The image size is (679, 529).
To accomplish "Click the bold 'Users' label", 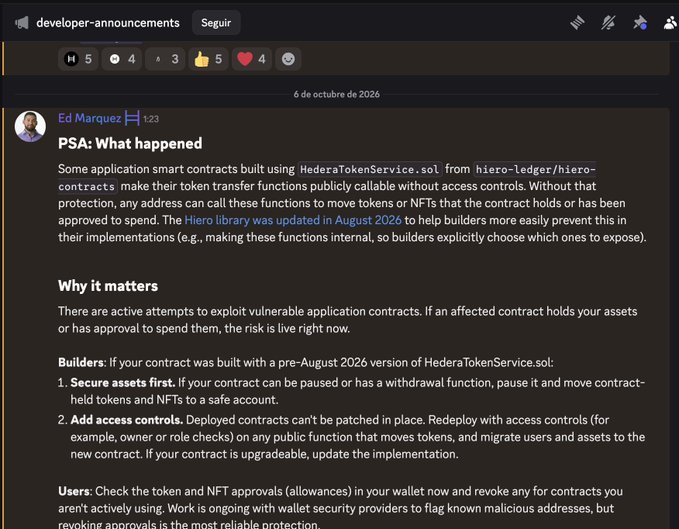I will tap(74, 492).
